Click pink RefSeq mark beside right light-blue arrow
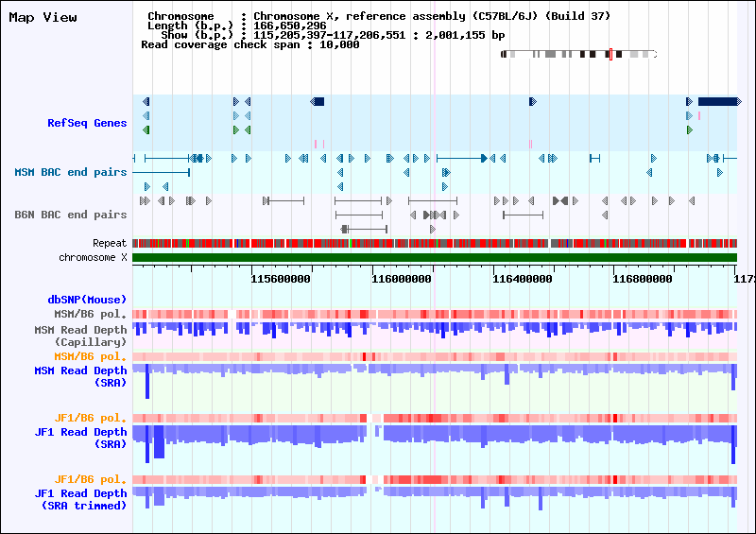The image size is (756, 534). click(699, 115)
